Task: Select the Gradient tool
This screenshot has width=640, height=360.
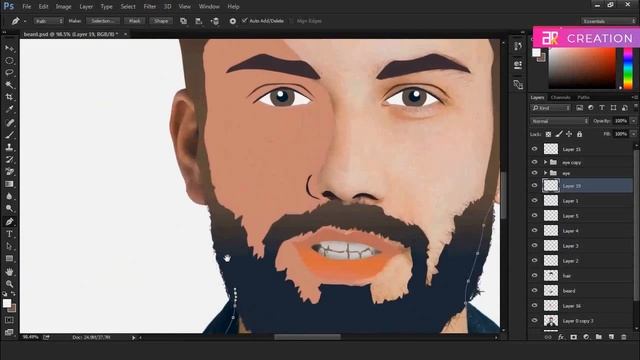Action: 9,184
